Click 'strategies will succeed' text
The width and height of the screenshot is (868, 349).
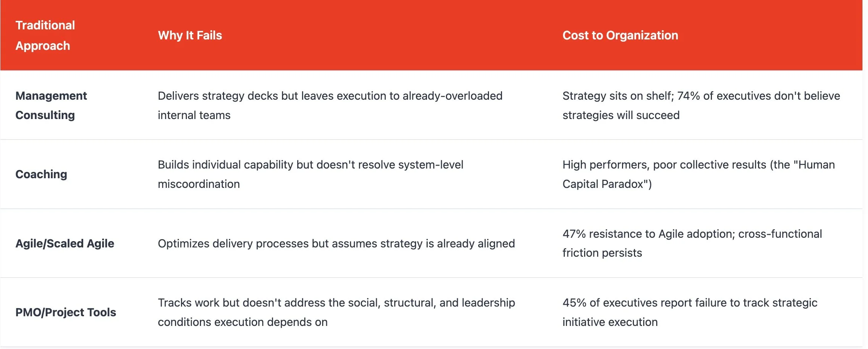pos(621,115)
